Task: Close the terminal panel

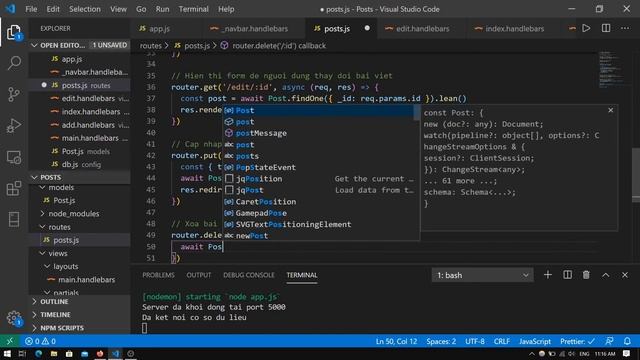Action: pos(625,275)
